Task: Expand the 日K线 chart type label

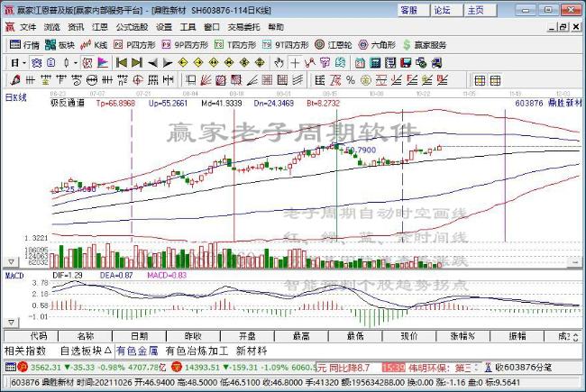Action: 16,96
